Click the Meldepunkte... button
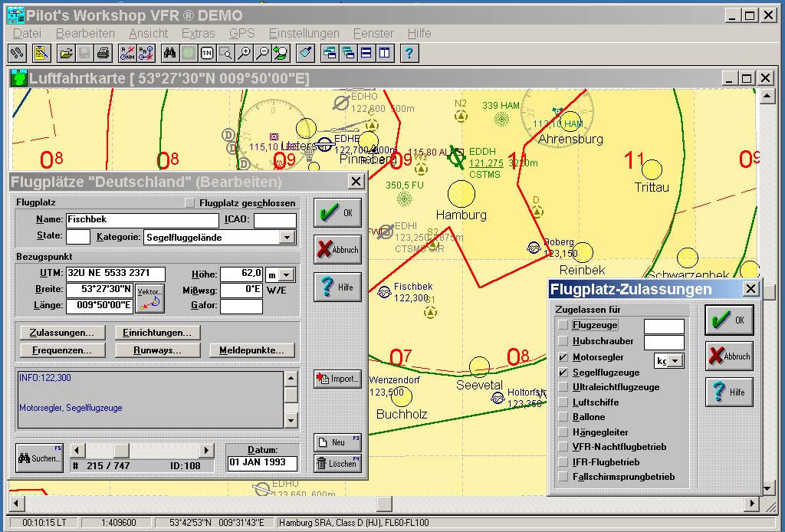The image size is (785, 532). pos(251,350)
